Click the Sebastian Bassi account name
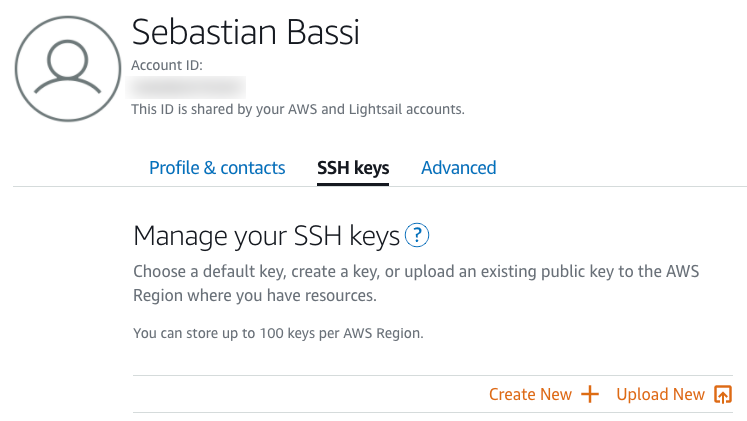 click(245, 32)
